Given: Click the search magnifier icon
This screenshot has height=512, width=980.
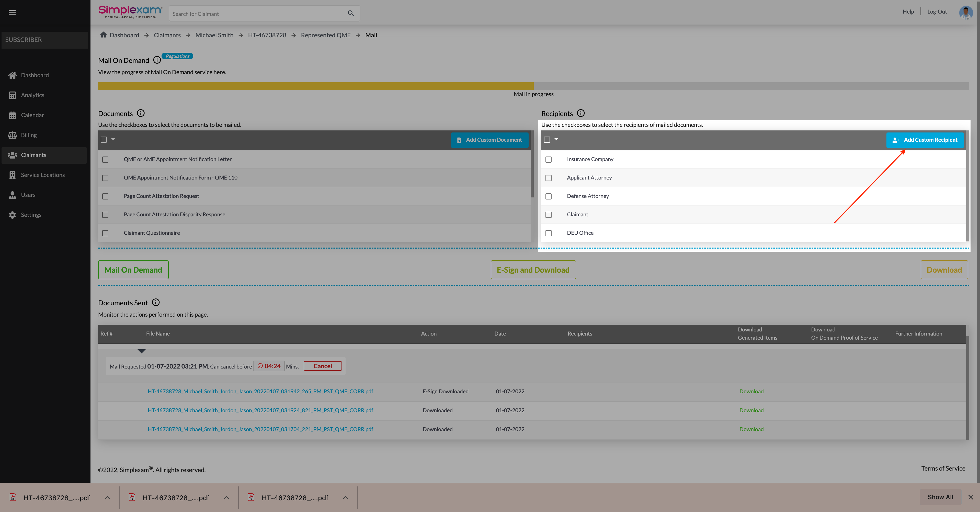Looking at the screenshot, I should pyautogui.click(x=351, y=13).
